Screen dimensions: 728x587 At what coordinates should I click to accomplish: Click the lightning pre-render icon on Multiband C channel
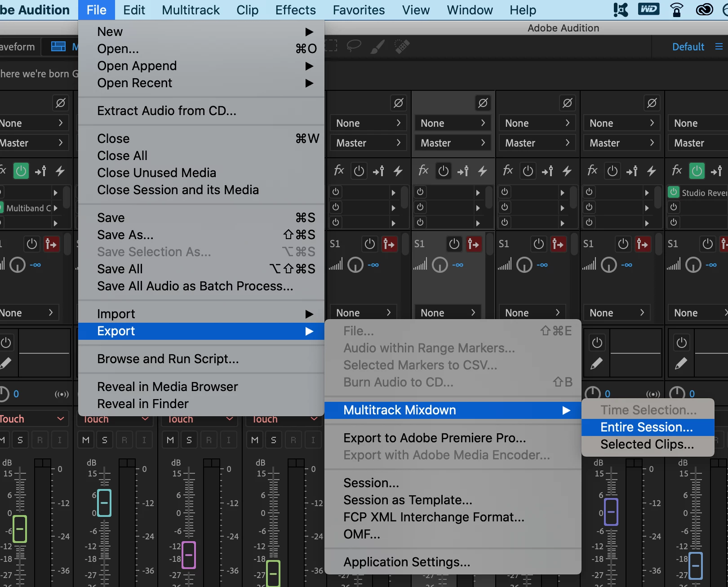60,171
